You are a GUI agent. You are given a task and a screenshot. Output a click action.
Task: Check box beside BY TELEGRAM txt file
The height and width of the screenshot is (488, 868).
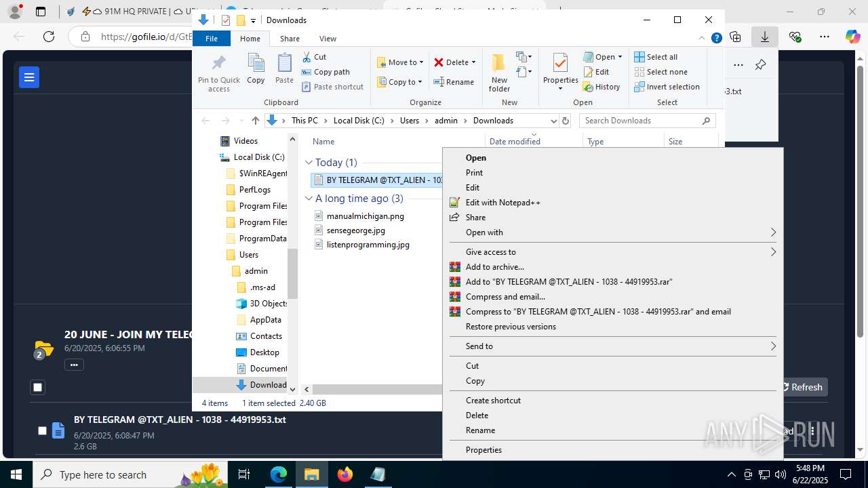42,430
